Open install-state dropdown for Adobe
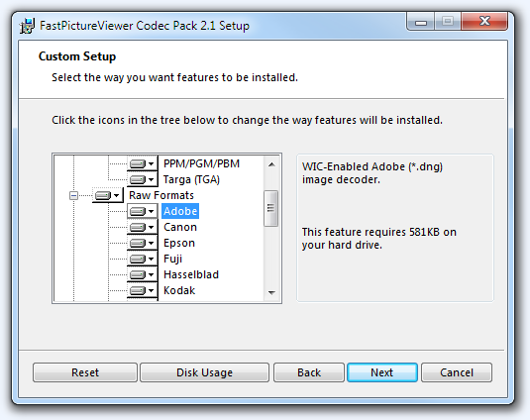The height and width of the screenshot is (420, 530). click(x=143, y=211)
